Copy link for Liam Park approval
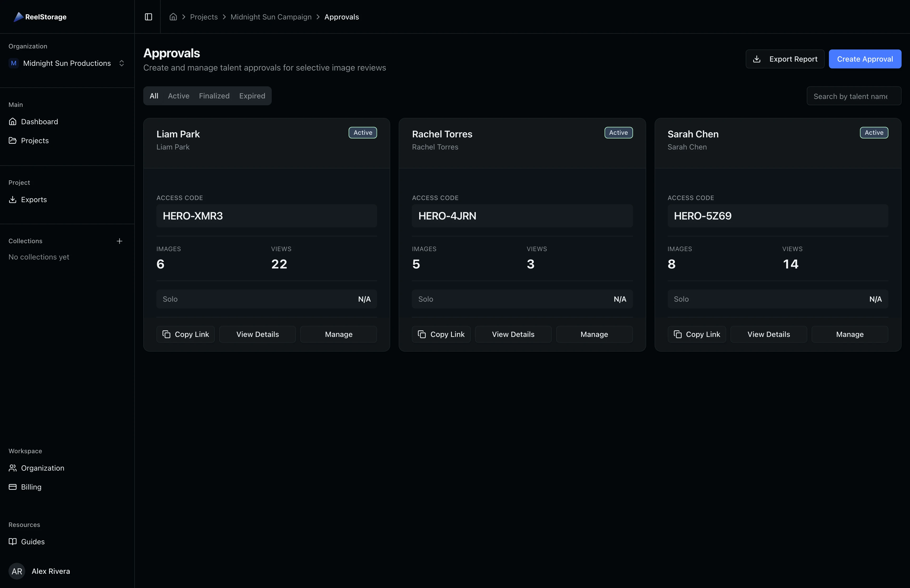The height and width of the screenshot is (588, 910). click(x=186, y=335)
